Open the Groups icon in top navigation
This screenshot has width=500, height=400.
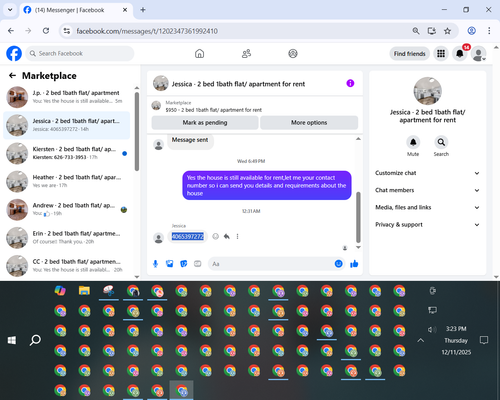tap(293, 53)
